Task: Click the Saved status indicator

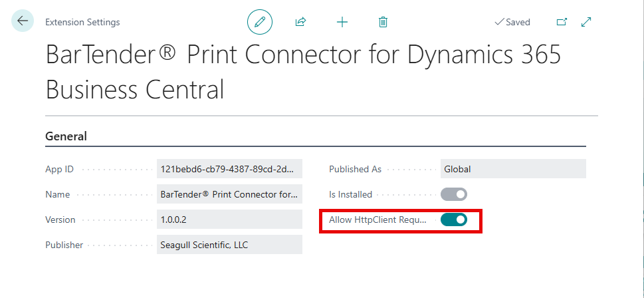Action: 512,22
